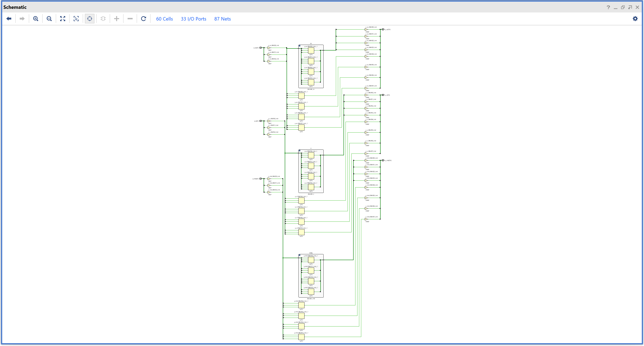644x346 pixels.
Task: Collapse the VHDL decoder_vhd hierarchy block
Action: coord(299,255)
